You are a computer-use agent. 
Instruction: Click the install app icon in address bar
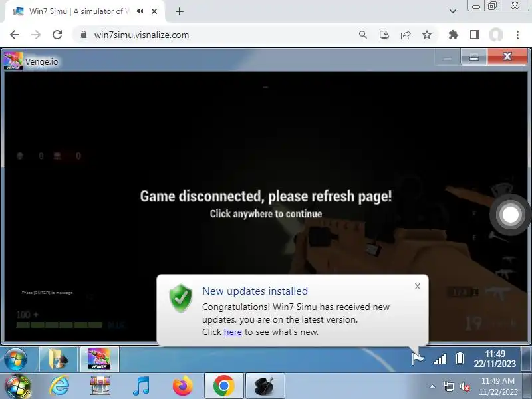point(384,35)
